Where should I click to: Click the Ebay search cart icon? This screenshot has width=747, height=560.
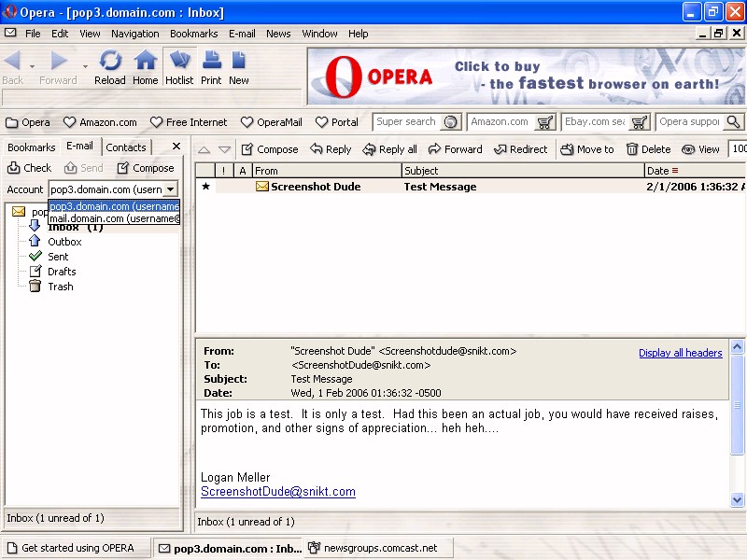[x=639, y=122]
